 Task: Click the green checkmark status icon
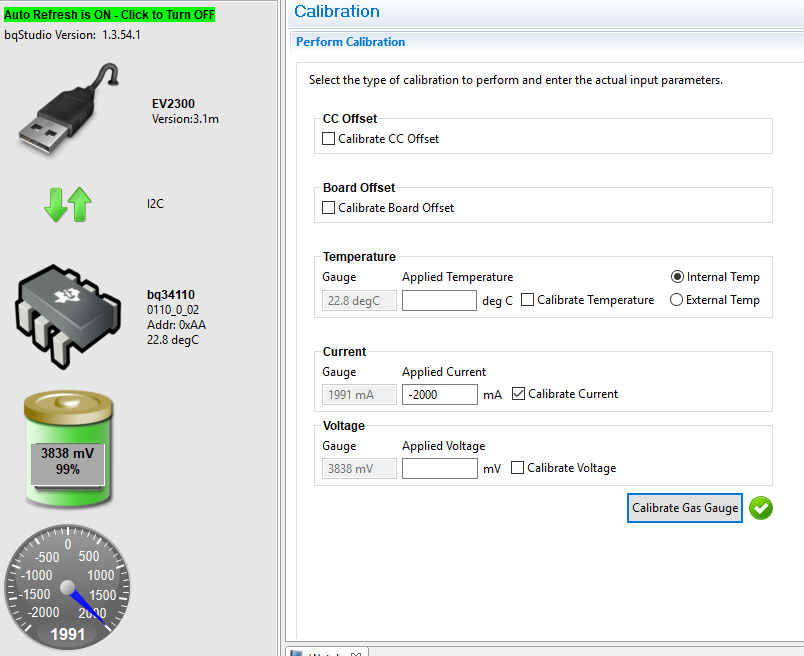[761, 508]
